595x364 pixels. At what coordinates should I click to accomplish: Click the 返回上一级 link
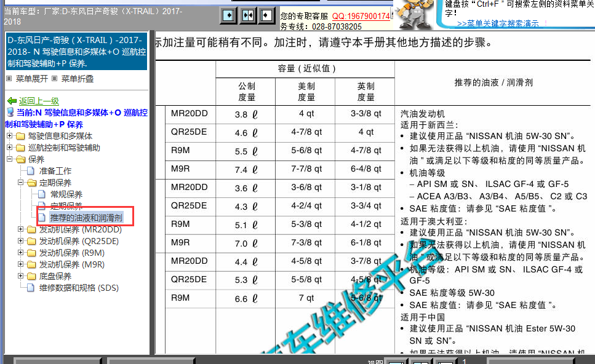point(39,101)
